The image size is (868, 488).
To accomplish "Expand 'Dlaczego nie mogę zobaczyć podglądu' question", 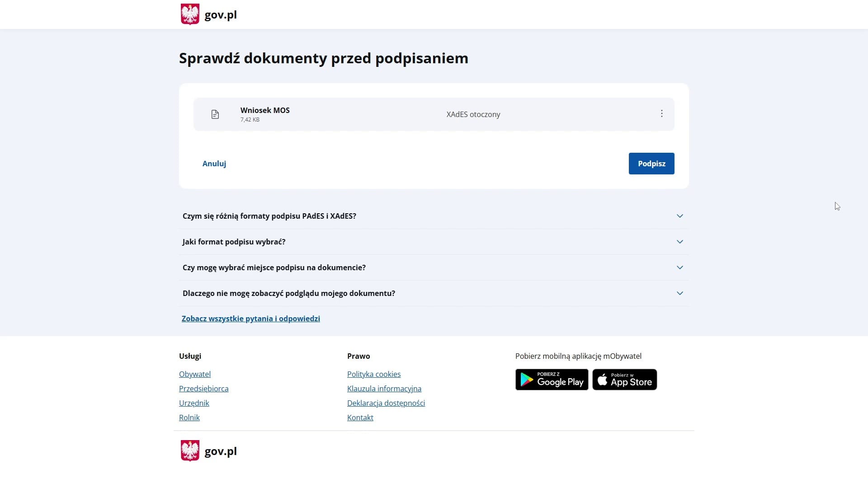I will pos(434,293).
